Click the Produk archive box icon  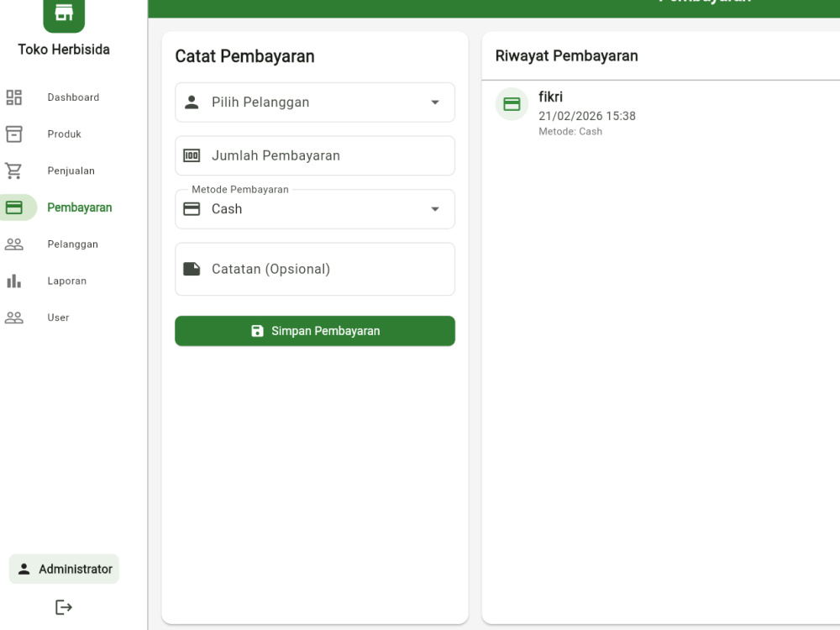[x=14, y=134]
